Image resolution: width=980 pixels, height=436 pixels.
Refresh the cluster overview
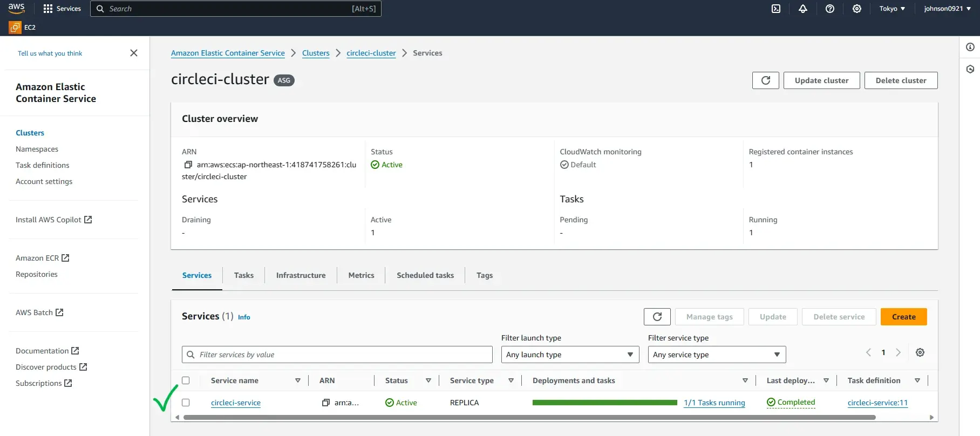point(765,80)
